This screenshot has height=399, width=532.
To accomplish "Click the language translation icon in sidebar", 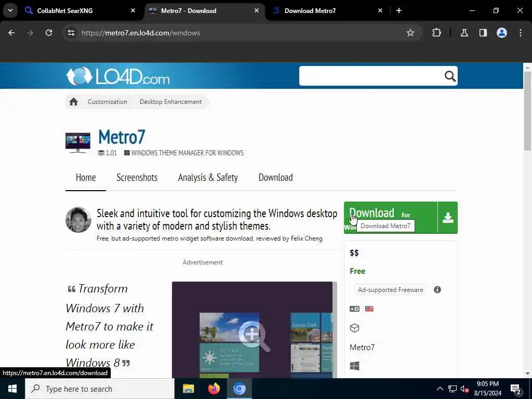I will coord(354,309).
